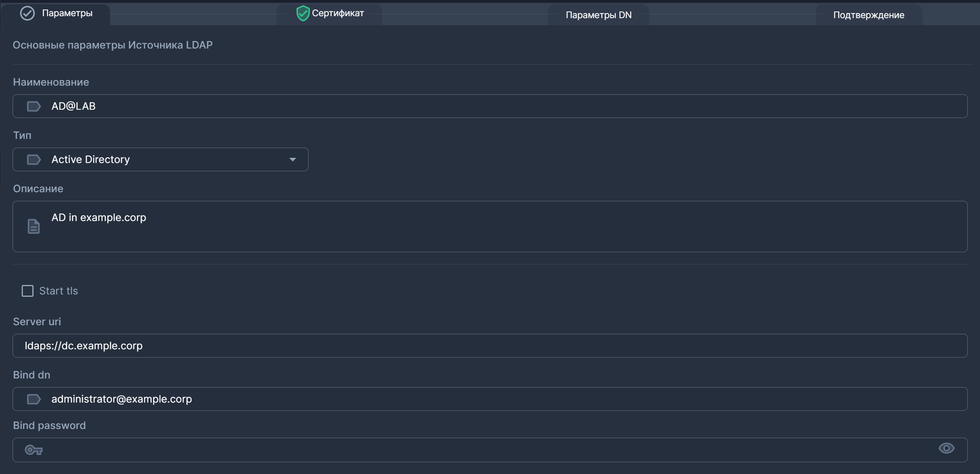Screen dimensions: 980x474
Task: Click the key icon in Bind password
Action: [x=34, y=450]
